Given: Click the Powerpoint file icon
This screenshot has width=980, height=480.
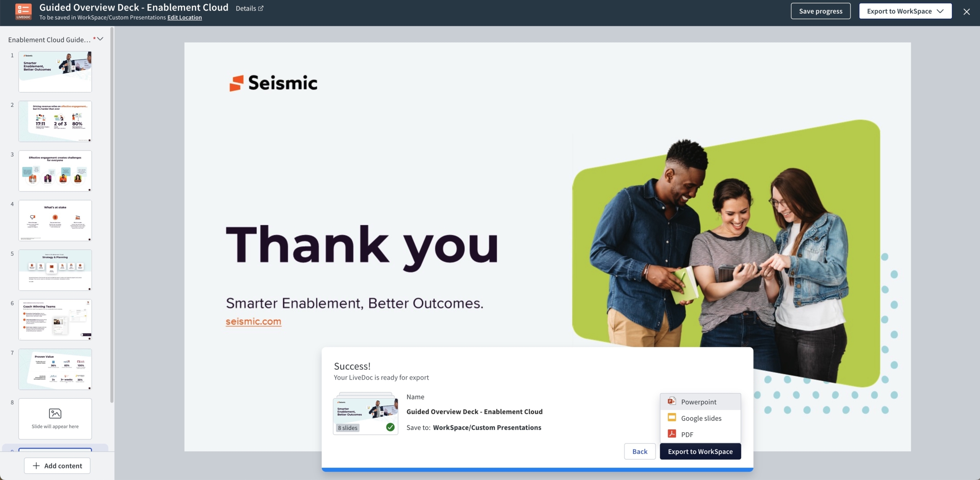Looking at the screenshot, I should click(672, 401).
